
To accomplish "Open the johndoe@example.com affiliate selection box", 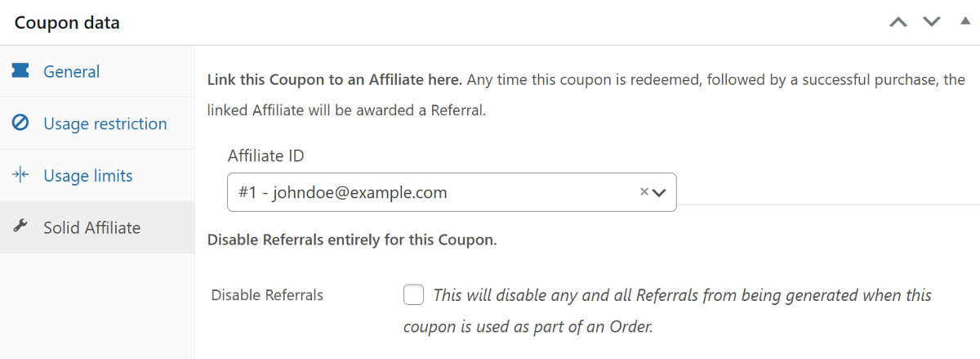I will [x=433, y=193].
